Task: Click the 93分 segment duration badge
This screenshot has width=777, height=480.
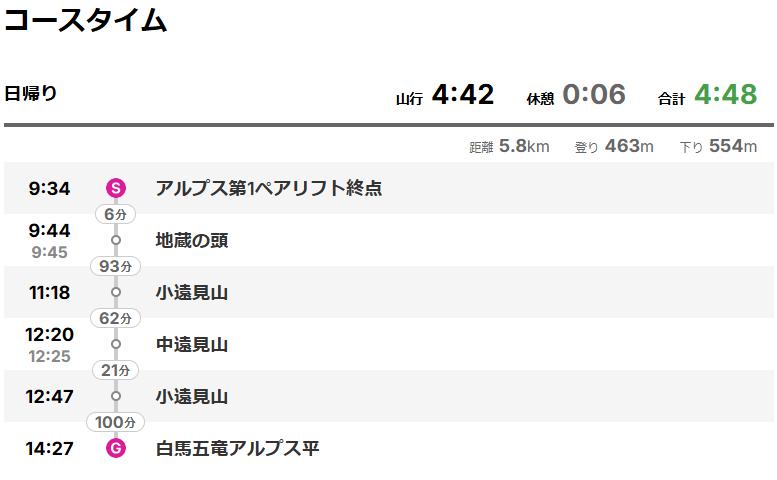Action: click(115, 266)
